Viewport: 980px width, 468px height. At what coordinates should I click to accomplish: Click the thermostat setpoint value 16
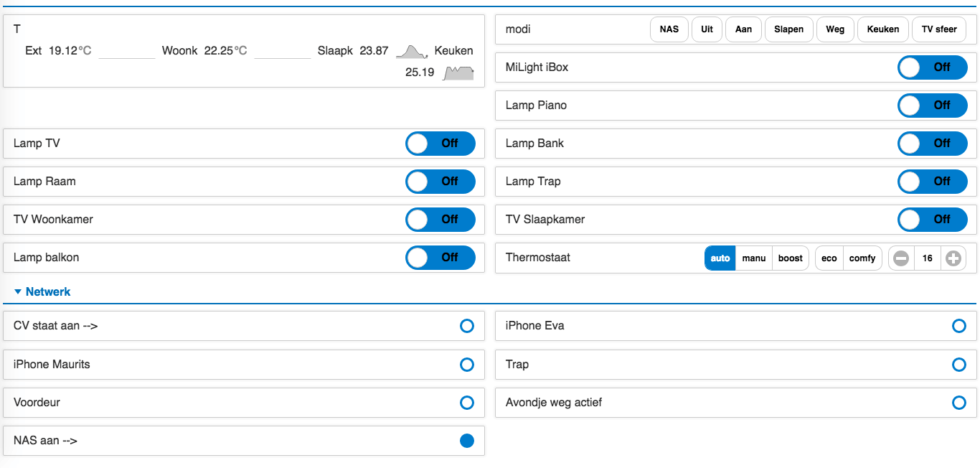927,258
